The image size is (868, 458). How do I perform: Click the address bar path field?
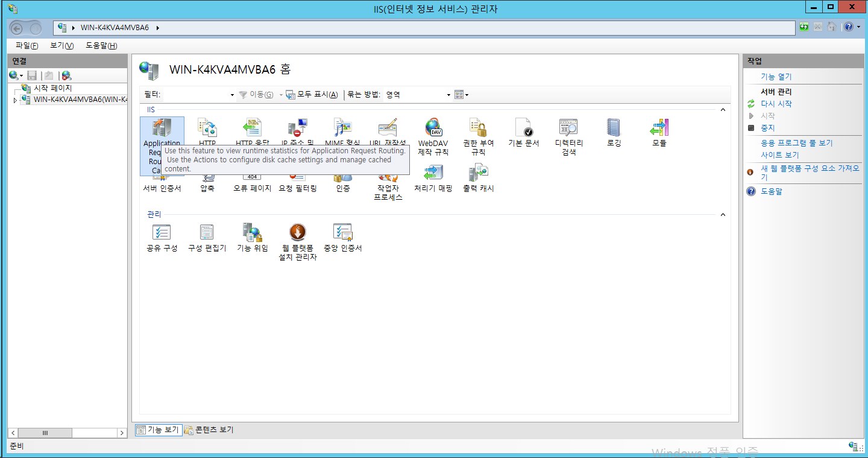pyautogui.click(x=424, y=28)
